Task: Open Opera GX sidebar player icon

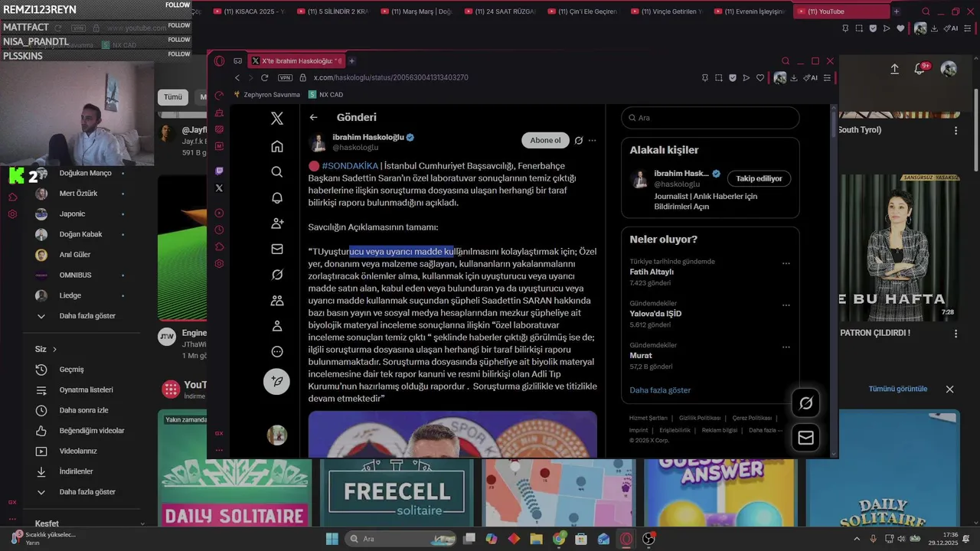Action: click(x=219, y=213)
